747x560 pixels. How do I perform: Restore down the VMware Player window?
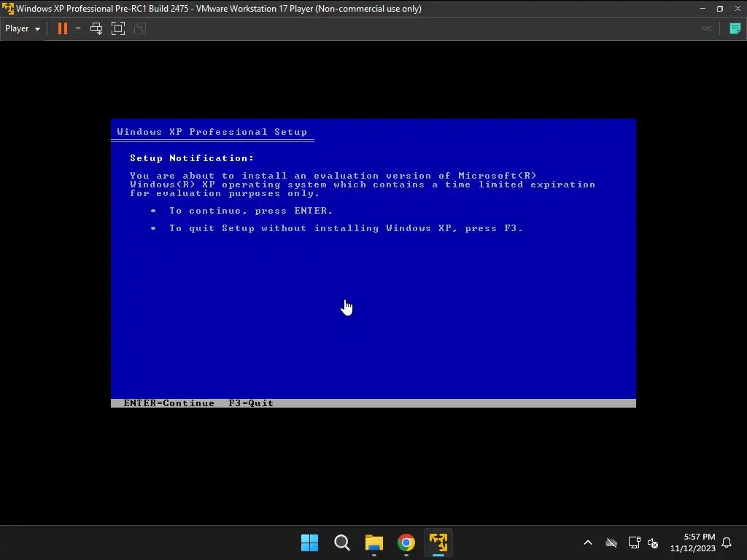720,9
